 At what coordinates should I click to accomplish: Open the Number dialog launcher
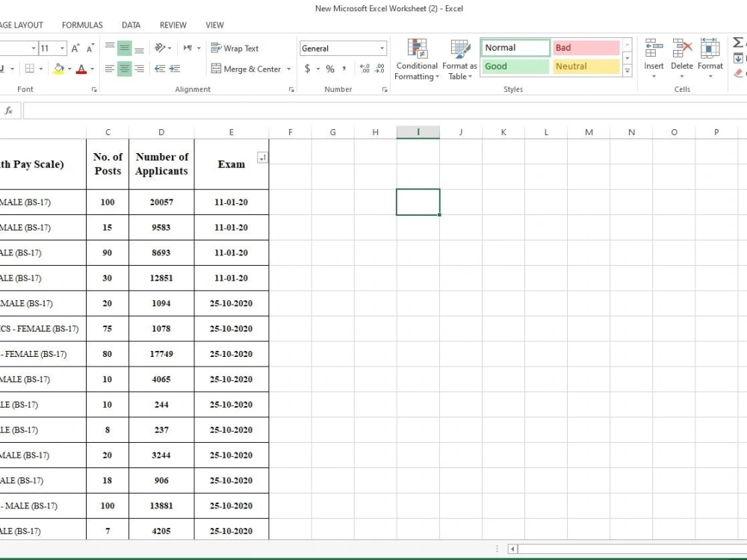click(x=385, y=90)
